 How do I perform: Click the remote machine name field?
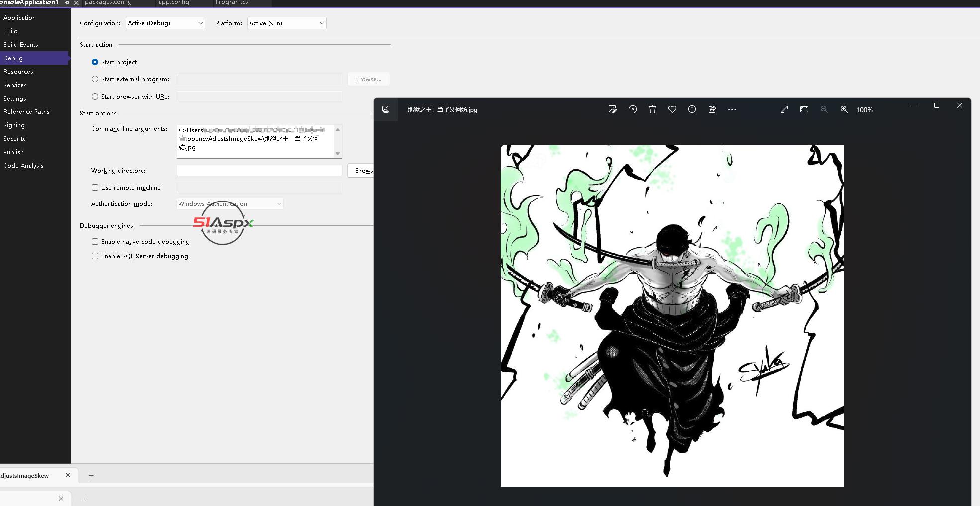(259, 188)
